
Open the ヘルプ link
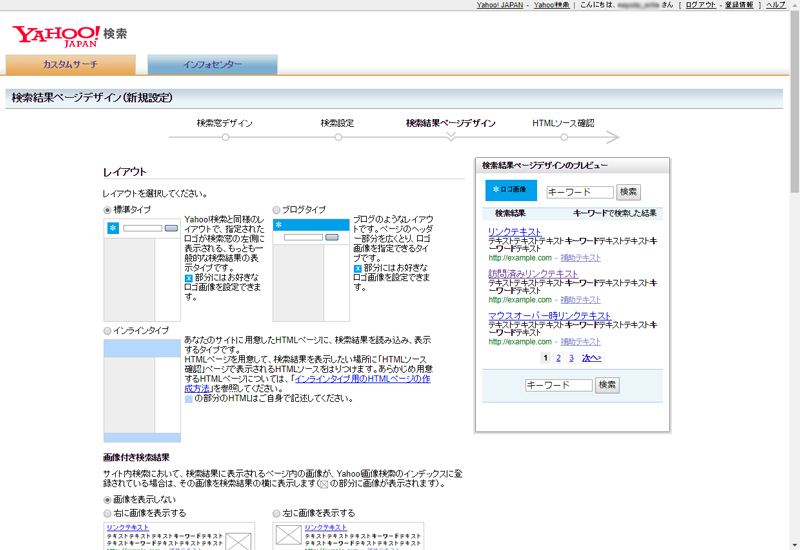click(776, 5)
